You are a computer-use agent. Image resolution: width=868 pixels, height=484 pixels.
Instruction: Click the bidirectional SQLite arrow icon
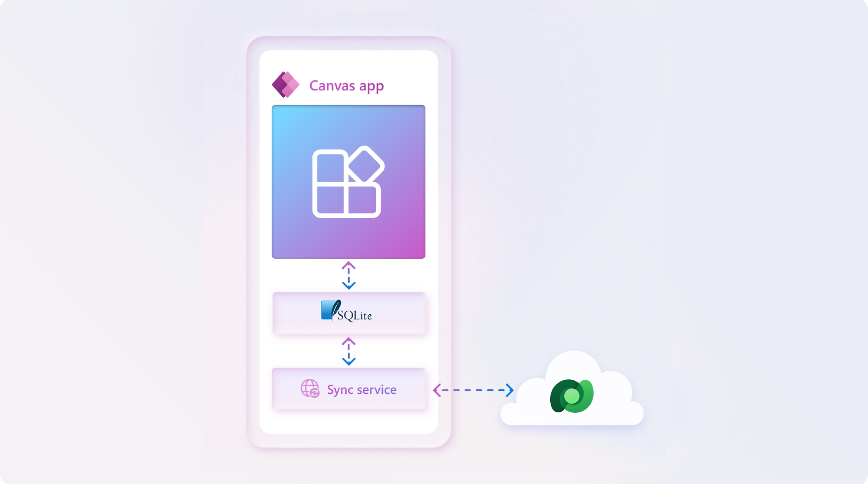[x=349, y=276]
